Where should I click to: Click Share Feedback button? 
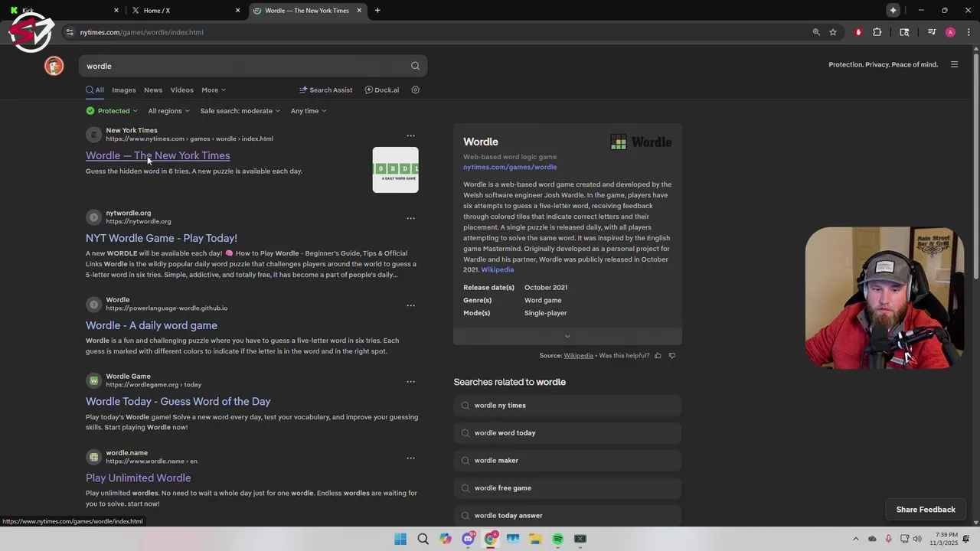pyautogui.click(x=926, y=510)
